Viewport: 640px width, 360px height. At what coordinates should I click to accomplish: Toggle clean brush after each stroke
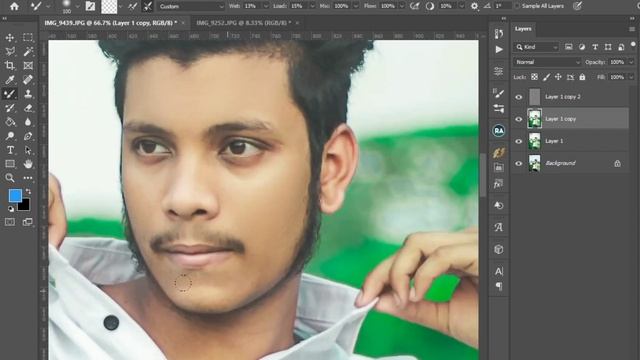147,6
